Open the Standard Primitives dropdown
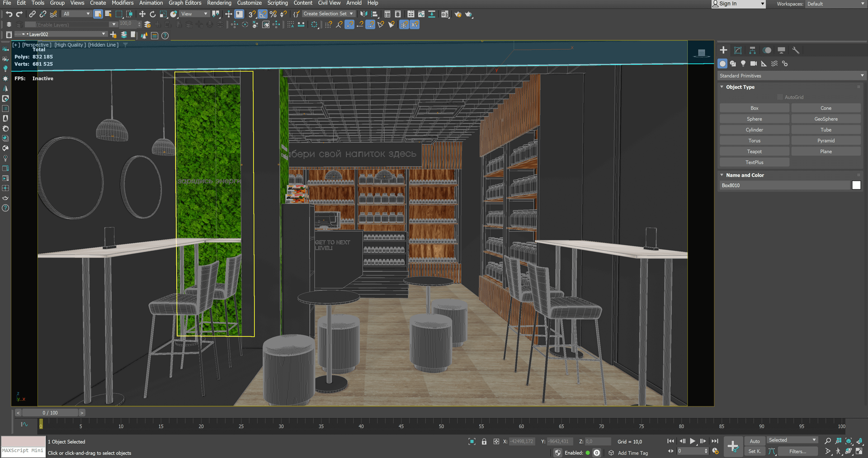The width and height of the screenshot is (868, 458). click(791, 76)
